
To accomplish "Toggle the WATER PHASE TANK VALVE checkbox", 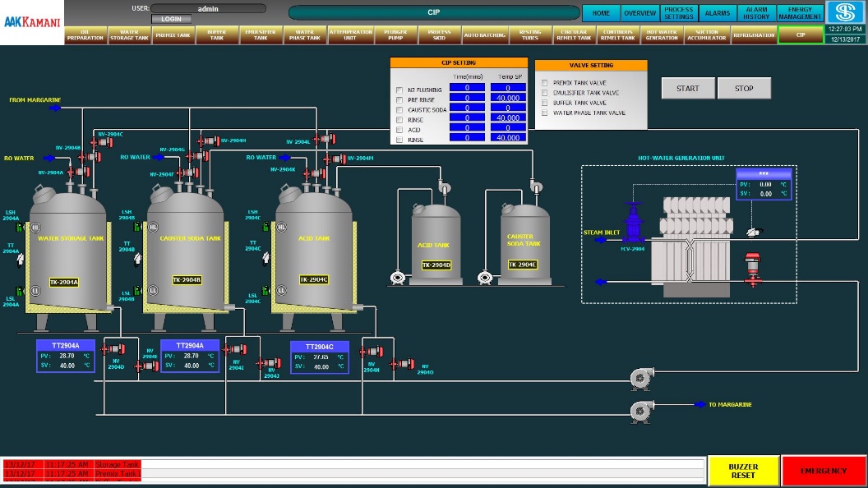I will (545, 113).
